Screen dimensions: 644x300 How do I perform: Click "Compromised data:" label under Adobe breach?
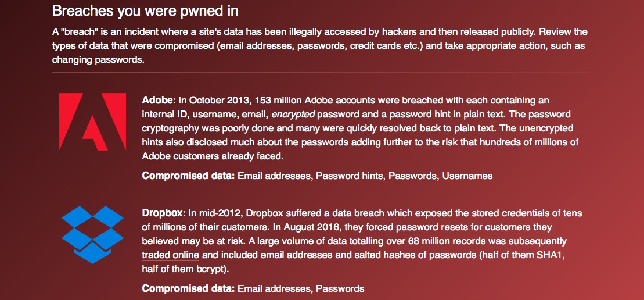tap(188, 176)
